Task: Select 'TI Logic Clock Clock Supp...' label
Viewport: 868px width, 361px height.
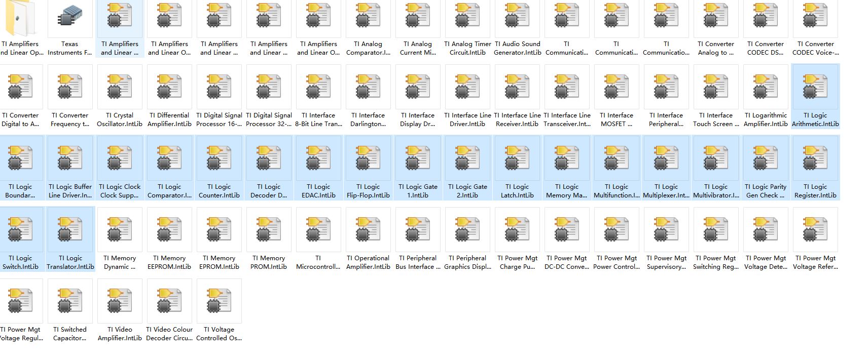Action: click(120, 191)
